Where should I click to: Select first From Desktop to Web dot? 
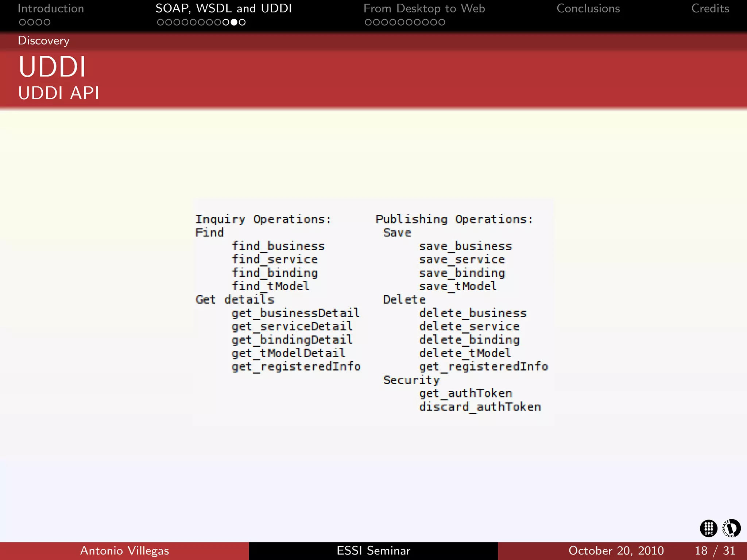(368, 22)
